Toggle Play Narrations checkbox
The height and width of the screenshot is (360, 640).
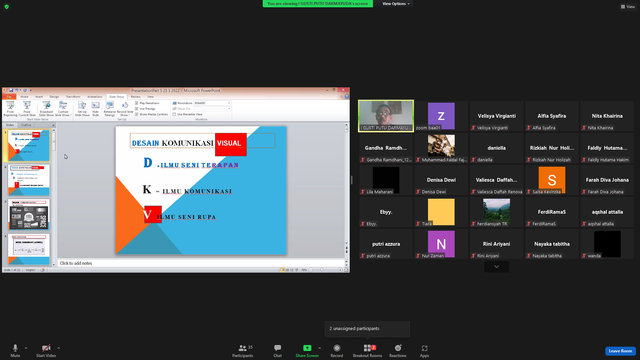[x=137, y=103]
